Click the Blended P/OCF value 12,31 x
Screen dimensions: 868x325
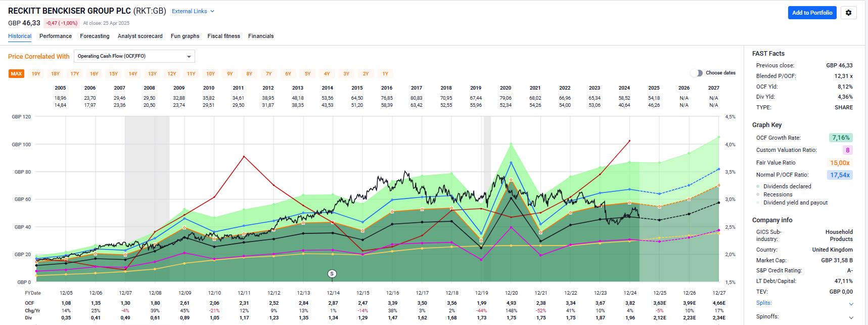pyautogui.click(x=843, y=76)
